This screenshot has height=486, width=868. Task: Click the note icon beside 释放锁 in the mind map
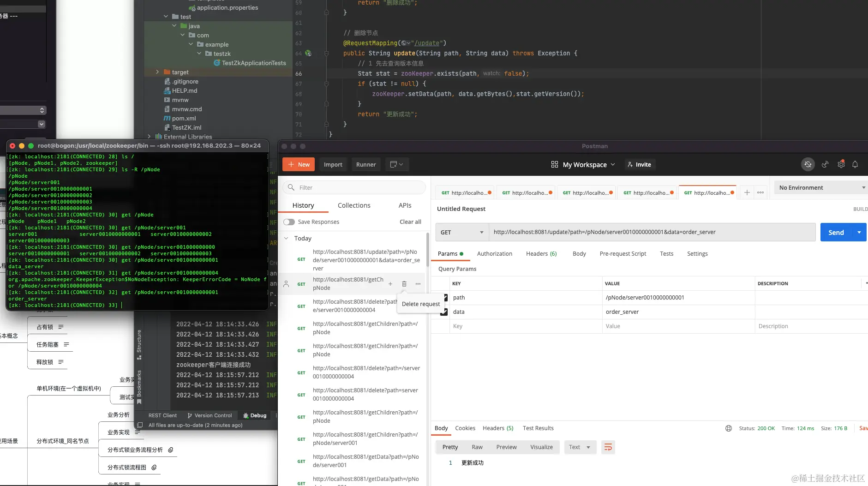coord(61,362)
